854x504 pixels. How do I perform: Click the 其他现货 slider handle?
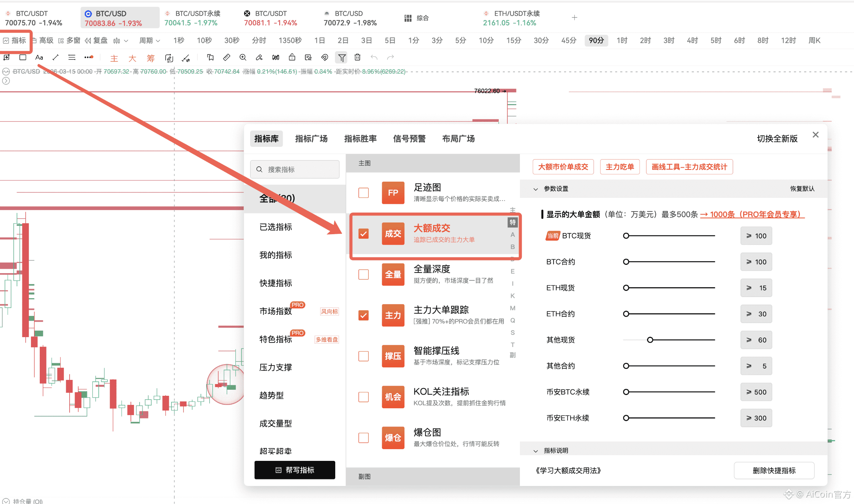(650, 340)
